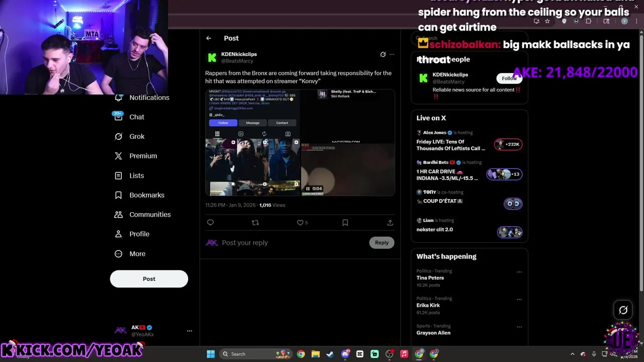The width and height of the screenshot is (644, 362).
Task: Click the KDENkickclips avatar on the post
Action: (x=212, y=58)
